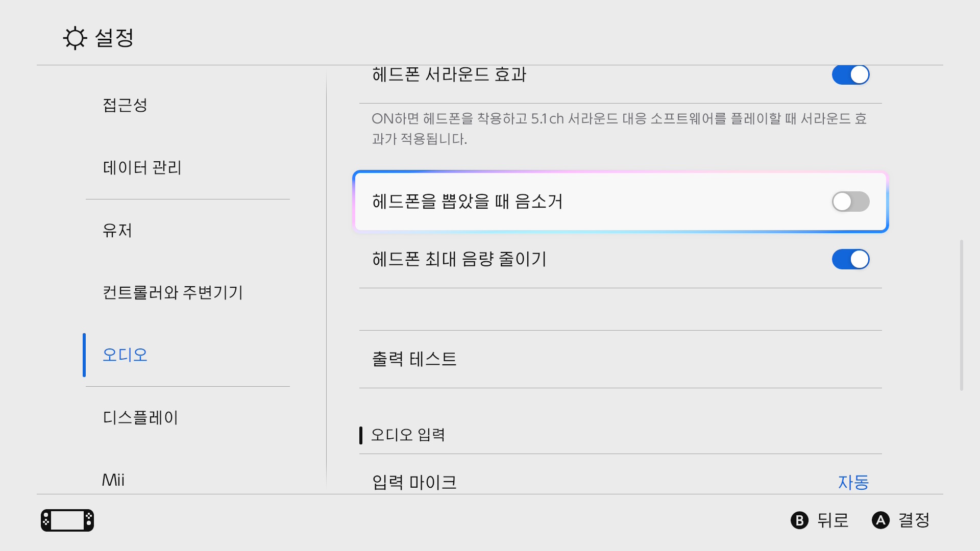Enable 헤드폰을 뽑았을 때 음소거

click(850, 202)
